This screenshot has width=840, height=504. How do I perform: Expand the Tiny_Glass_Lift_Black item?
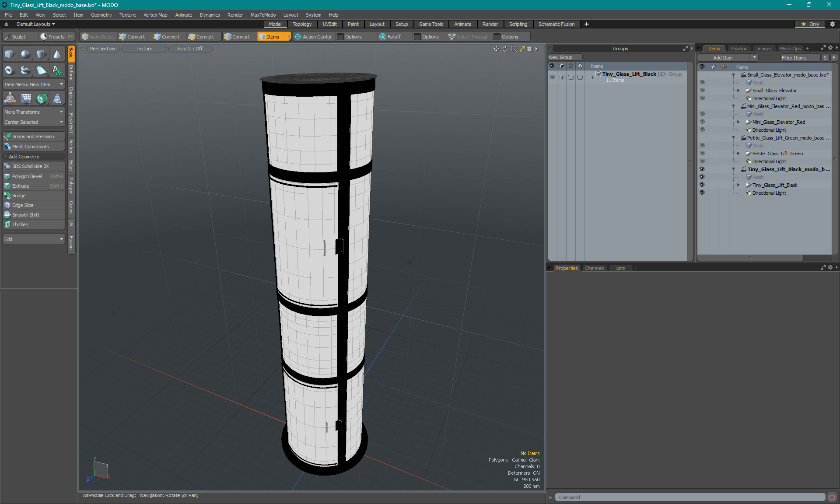tap(739, 185)
